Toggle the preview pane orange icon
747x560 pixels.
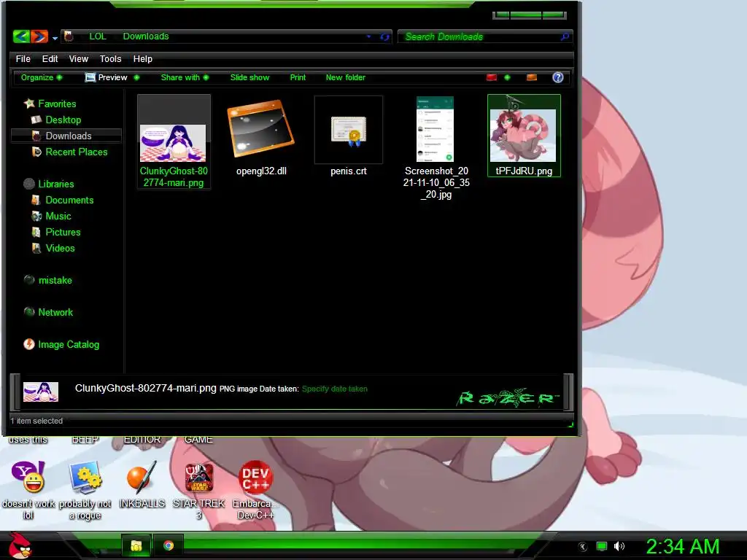(532, 77)
